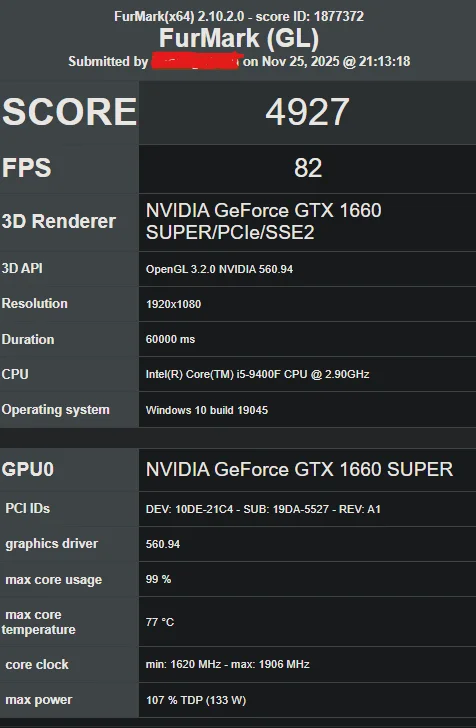The width and height of the screenshot is (476, 728).
Task: Click the 3D Renderer GTX 1660 SUPER/PCIe/SSE2 text
Action: (263, 221)
